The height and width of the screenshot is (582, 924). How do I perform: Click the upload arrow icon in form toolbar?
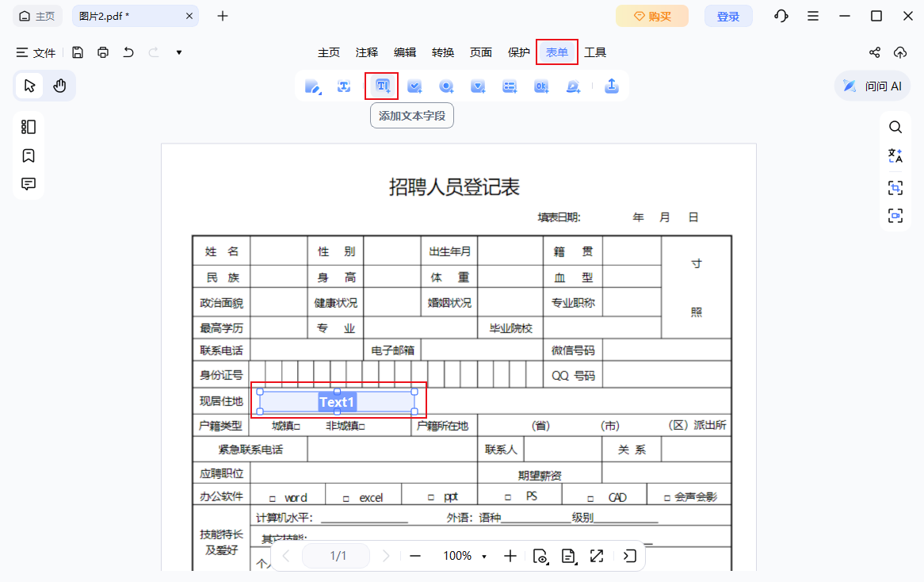(612, 86)
